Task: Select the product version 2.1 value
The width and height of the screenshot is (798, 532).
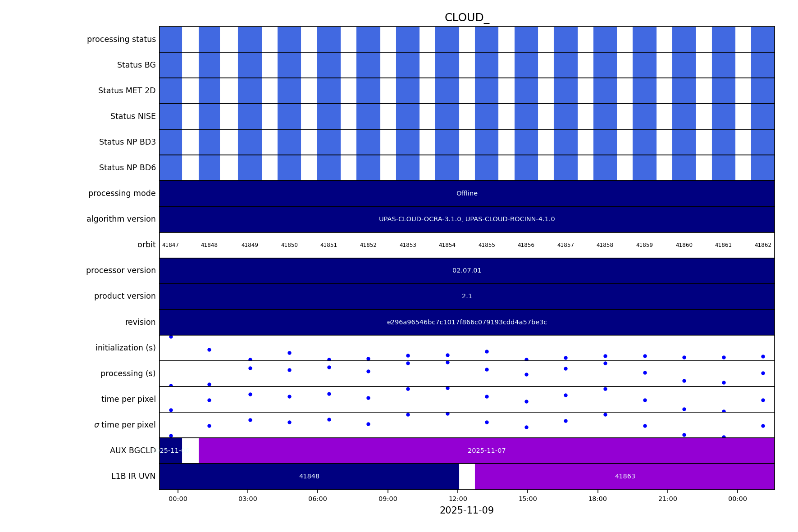Action: (x=466, y=296)
